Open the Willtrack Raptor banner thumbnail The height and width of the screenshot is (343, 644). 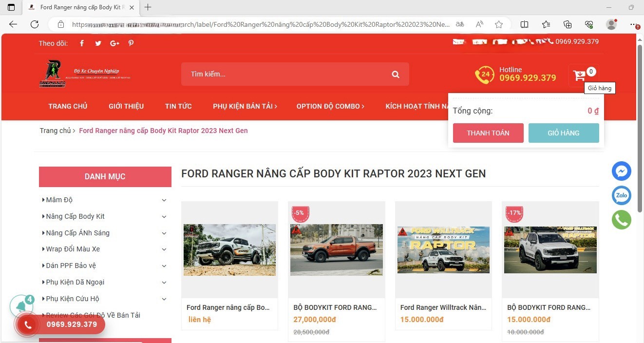(x=443, y=250)
